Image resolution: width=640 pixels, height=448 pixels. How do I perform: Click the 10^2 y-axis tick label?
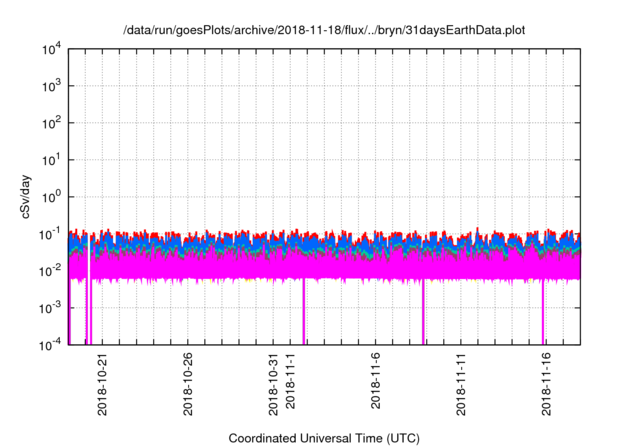51,124
